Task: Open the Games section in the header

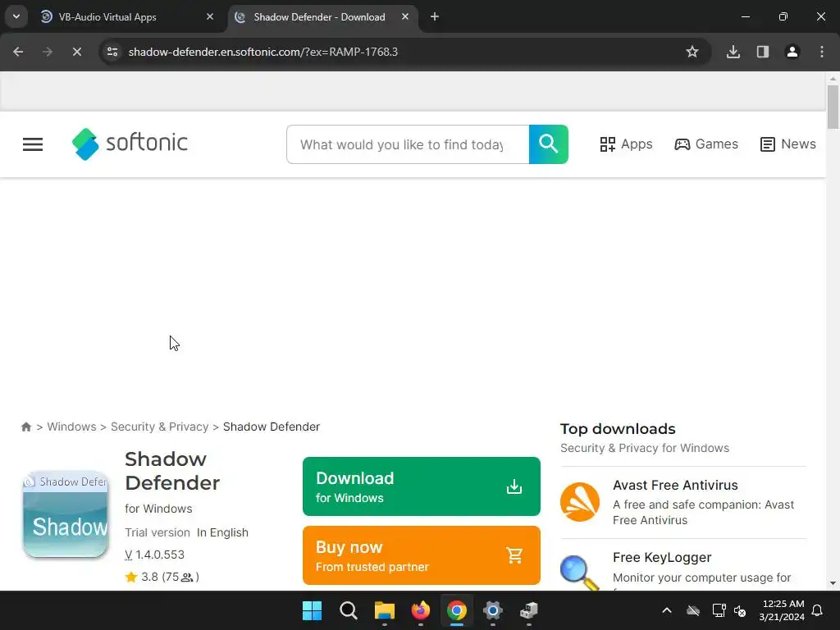Action: click(x=705, y=144)
